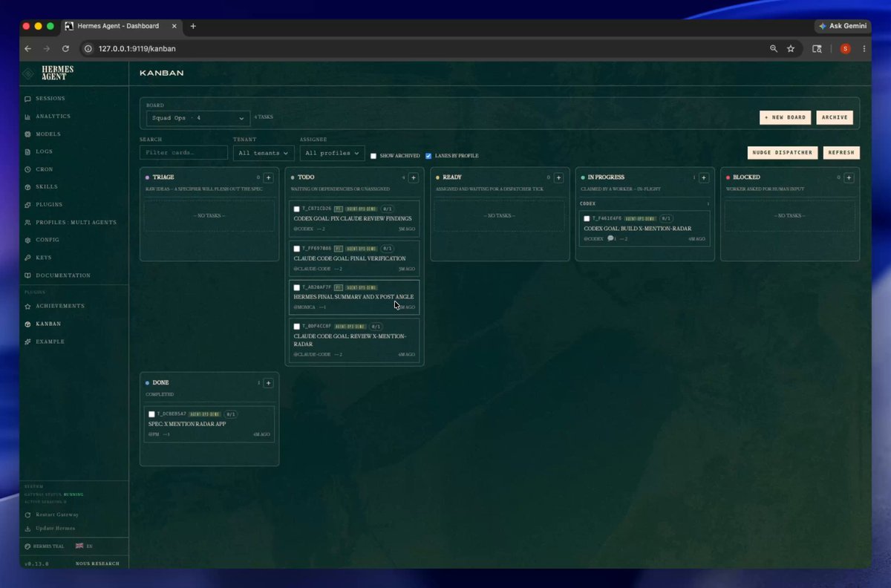
Task: Click the Nudge Dispatcher button
Action: pyautogui.click(x=783, y=152)
